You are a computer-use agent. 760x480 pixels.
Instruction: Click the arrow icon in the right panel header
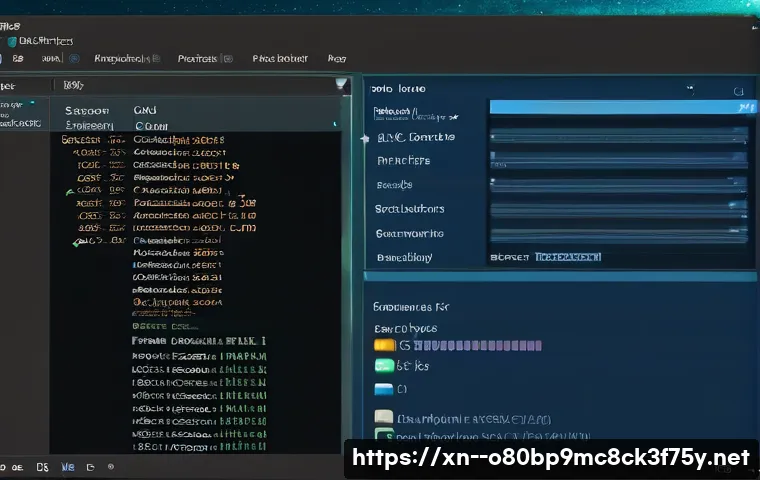pos(688,89)
